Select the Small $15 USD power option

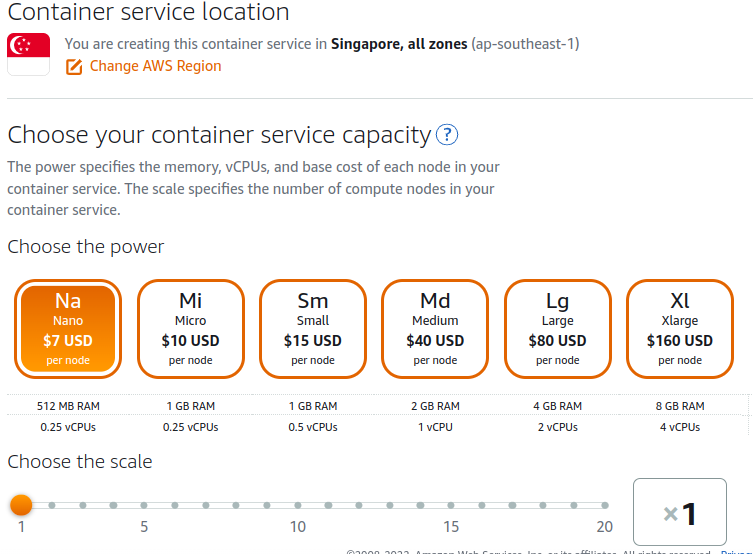click(313, 329)
